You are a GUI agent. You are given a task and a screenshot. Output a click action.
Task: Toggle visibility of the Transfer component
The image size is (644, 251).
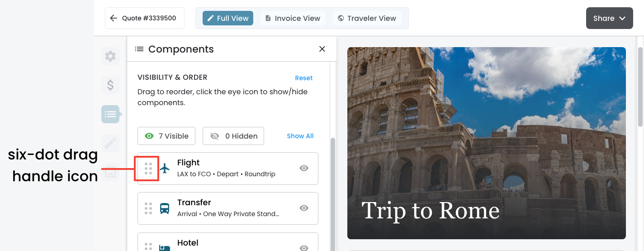[304, 208]
